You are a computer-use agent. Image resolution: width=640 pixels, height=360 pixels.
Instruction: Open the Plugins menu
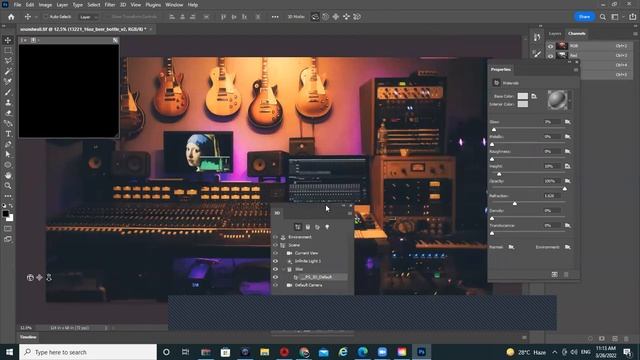(153, 5)
